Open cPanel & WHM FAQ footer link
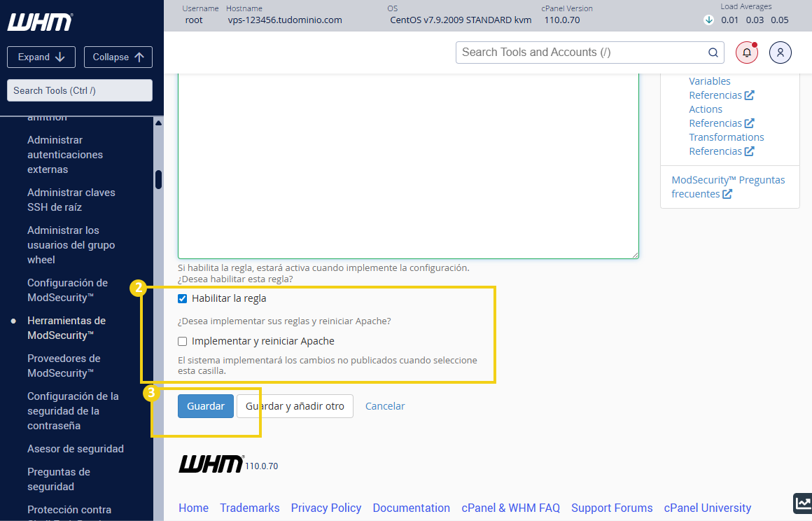Screen dimensions: 812x521 [510, 508]
